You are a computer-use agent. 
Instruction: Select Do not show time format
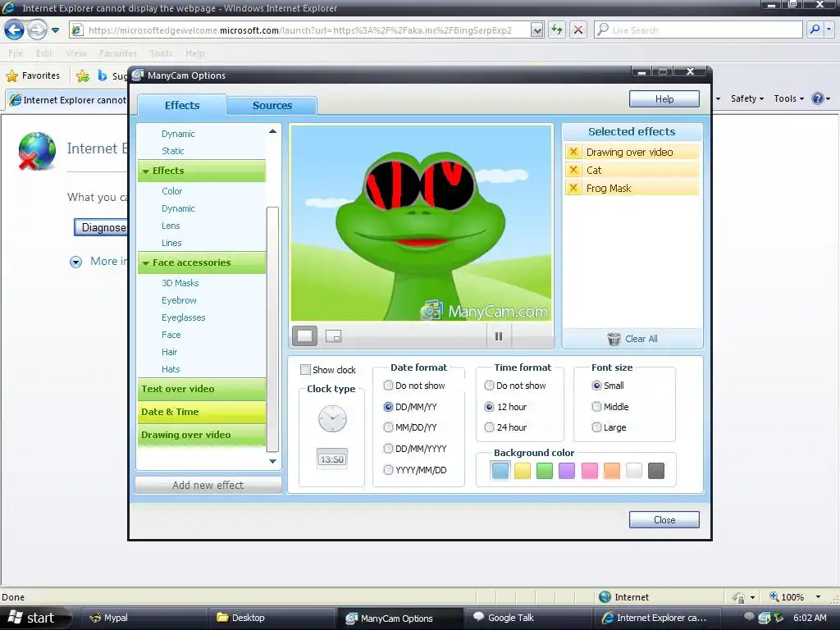(489, 386)
